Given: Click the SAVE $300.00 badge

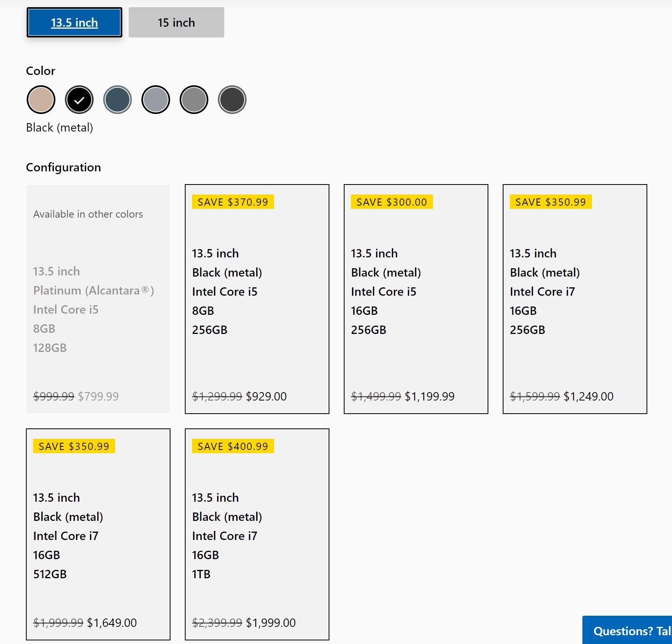Looking at the screenshot, I should (x=392, y=202).
